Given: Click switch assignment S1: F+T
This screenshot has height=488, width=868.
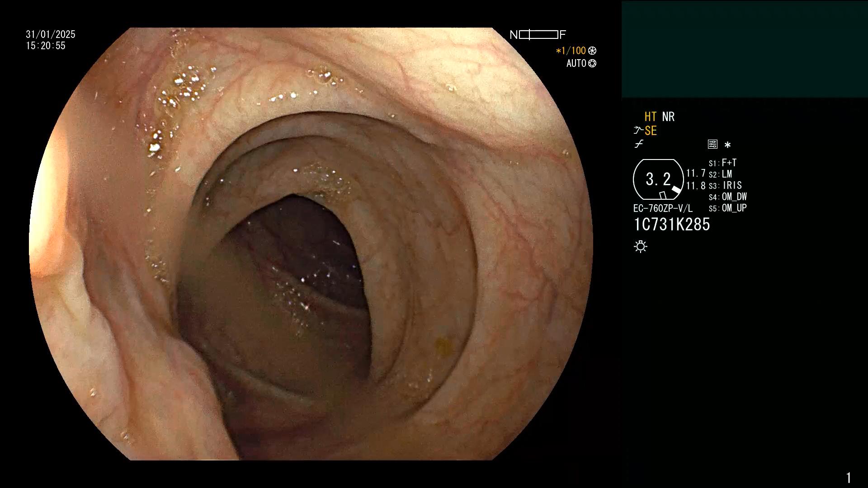Looking at the screenshot, I should (722, 163).
